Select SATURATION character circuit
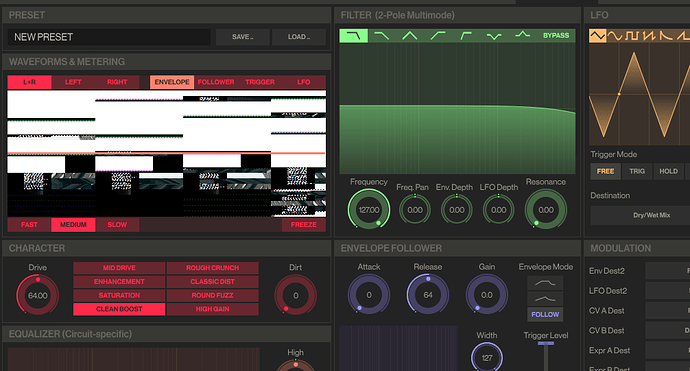 pos(119,295)
